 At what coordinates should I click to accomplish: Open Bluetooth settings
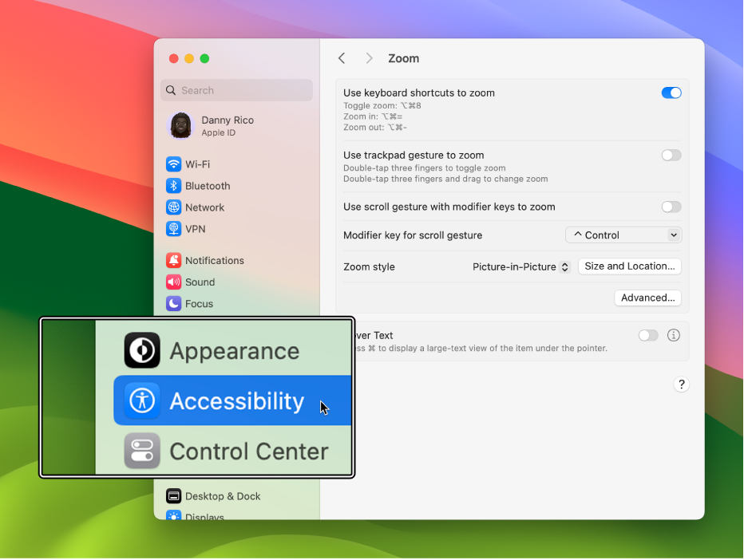pos(209,186)
